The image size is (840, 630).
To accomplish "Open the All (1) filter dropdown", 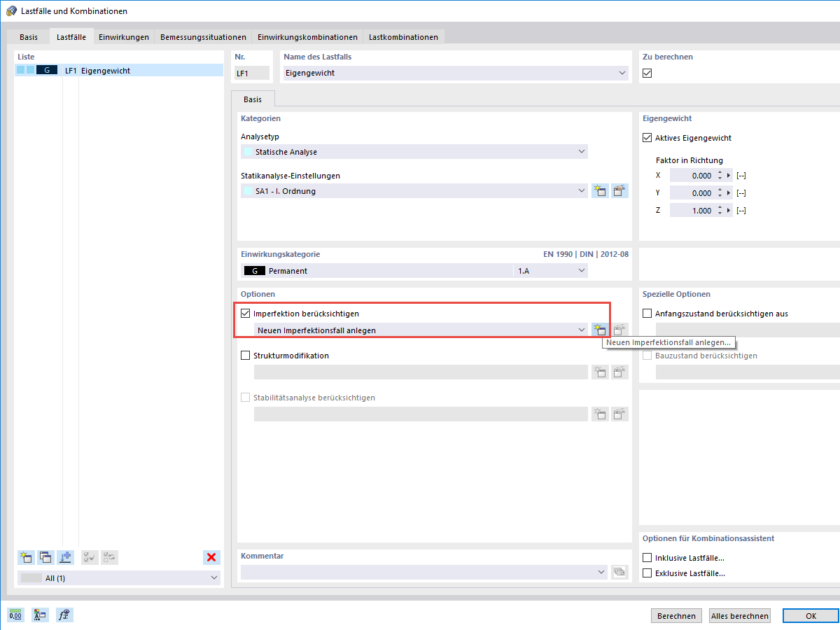I will [x=214, y=578].
